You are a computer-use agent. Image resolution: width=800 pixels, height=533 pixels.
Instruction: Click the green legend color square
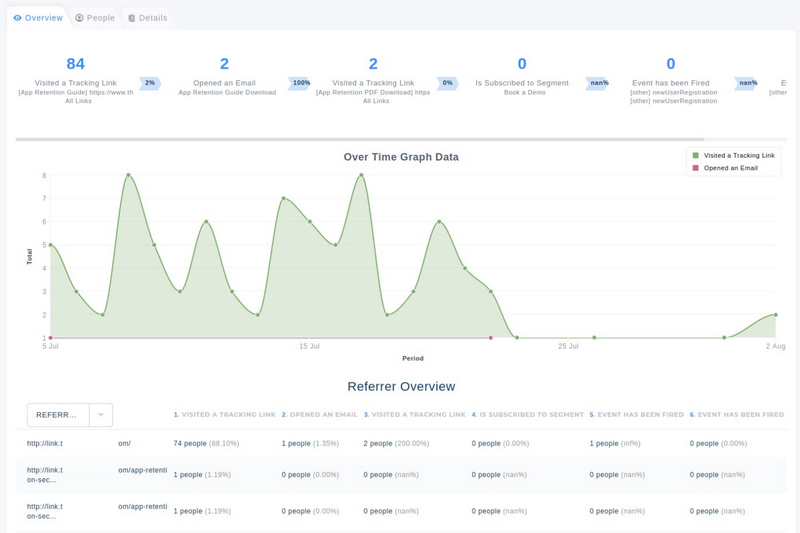tap(695, 156)
